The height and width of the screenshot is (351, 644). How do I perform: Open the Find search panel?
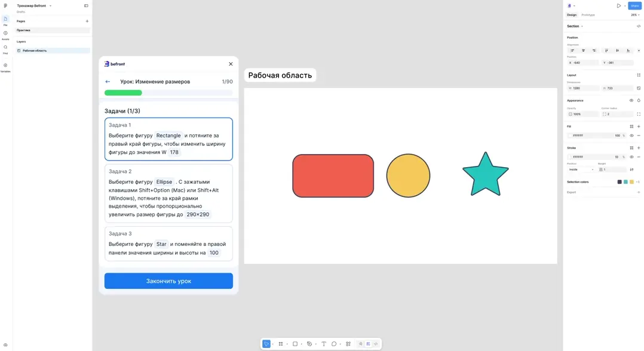point(5,49)
